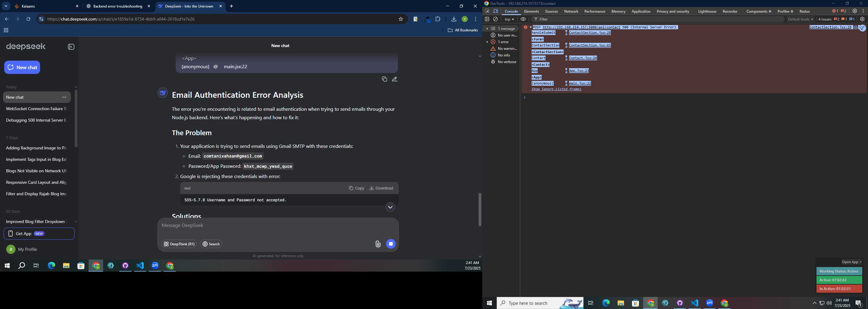Image resolution: width=868 pixels, height=309 pixels.
Task: Open Visual Studio Code from the right taskbar
Action: click(x=695, y=303)
